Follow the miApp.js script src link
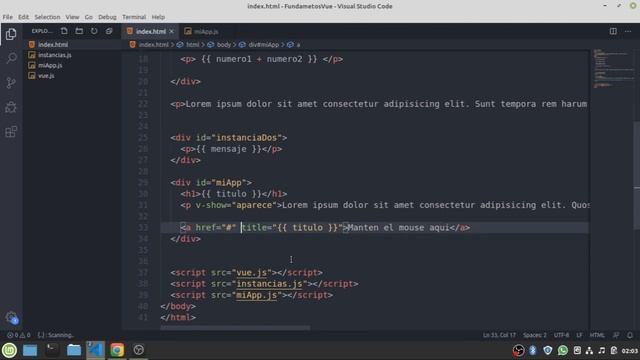The width and height of the screenshot is (640, 360). (x=257, y=295)
